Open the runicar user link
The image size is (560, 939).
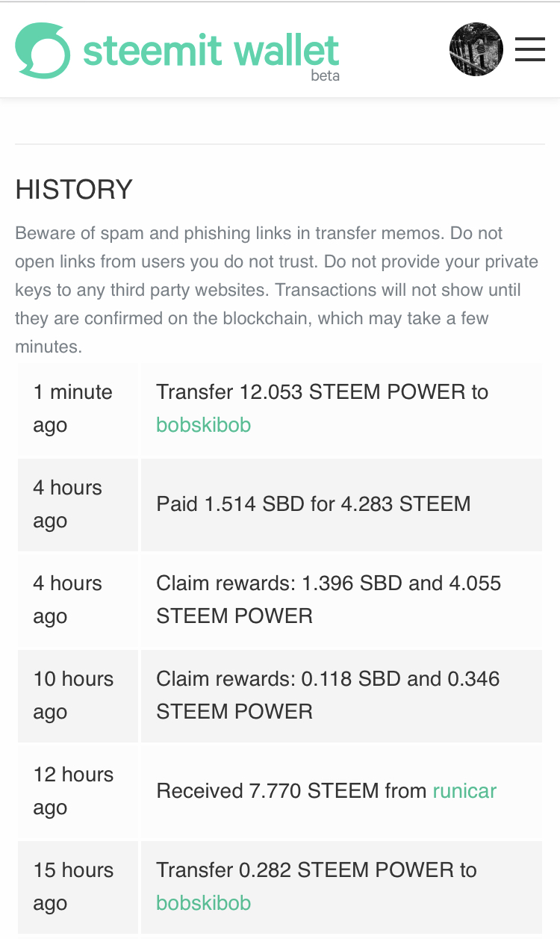pos(464,791)
